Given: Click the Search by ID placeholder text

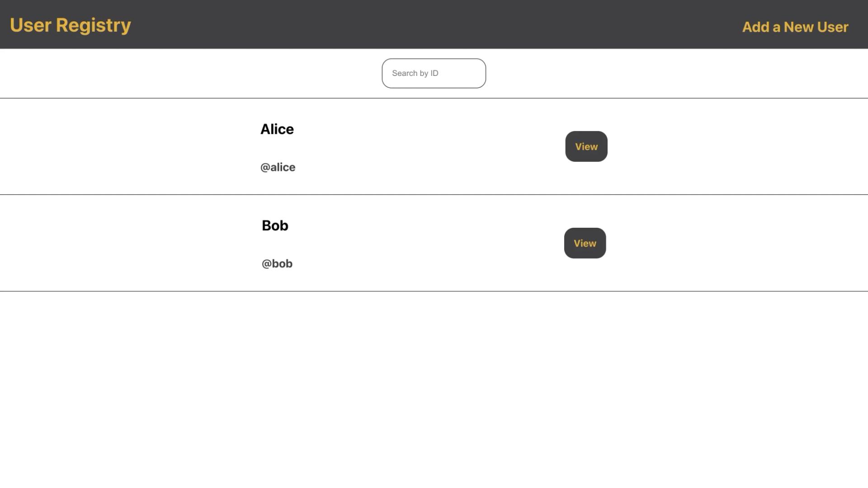Looking at the screenshot, I should 415,73.
